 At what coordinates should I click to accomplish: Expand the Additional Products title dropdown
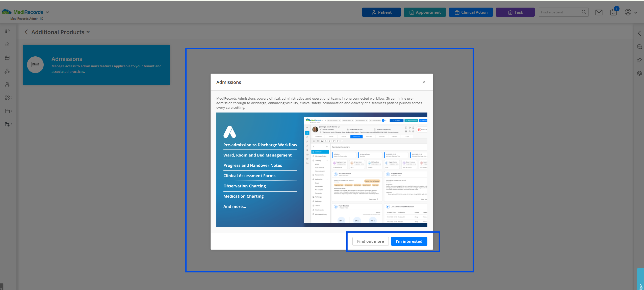[88, 32]
